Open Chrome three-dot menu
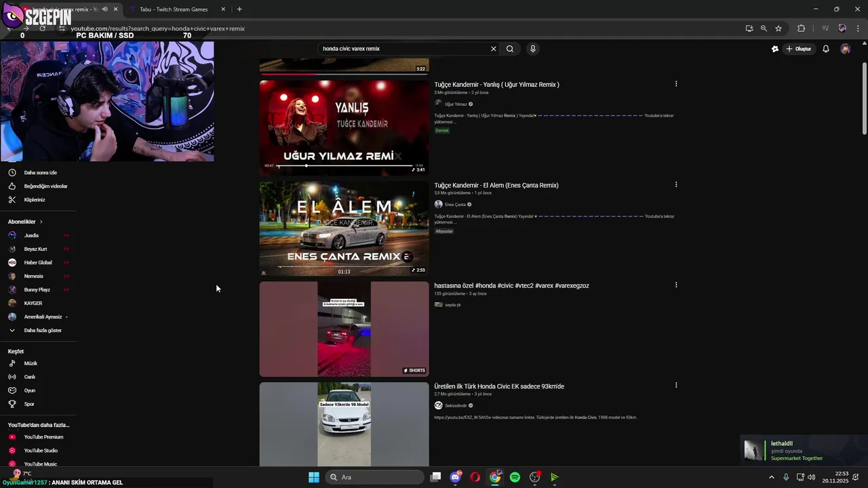Image resolution: width=868 pixels, height=488 pixels. 859,28
